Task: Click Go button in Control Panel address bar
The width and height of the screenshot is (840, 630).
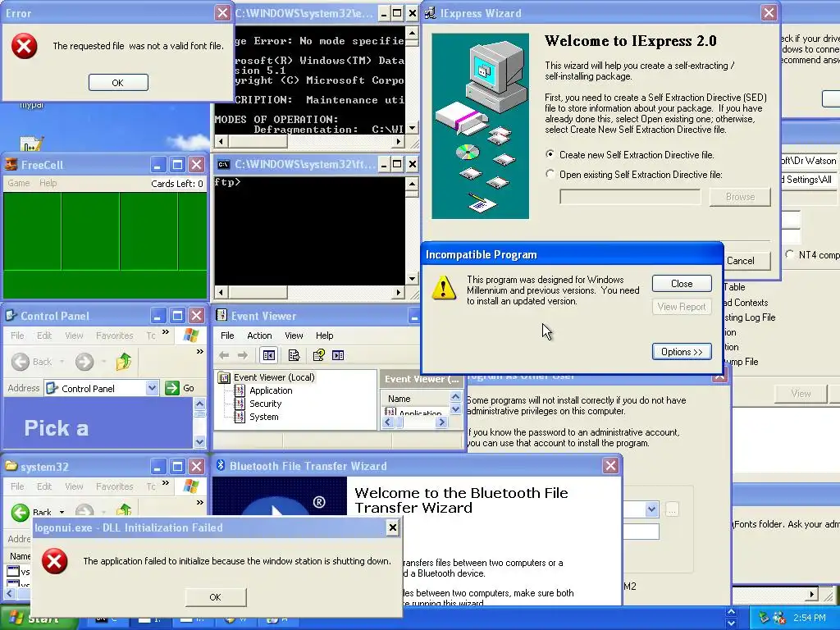Action: (180, 388)
